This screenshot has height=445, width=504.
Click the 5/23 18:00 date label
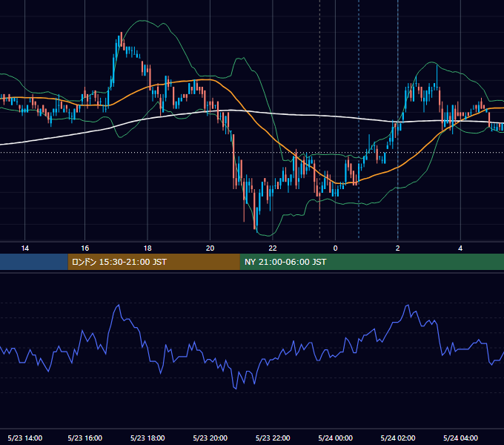click(147, 438)
